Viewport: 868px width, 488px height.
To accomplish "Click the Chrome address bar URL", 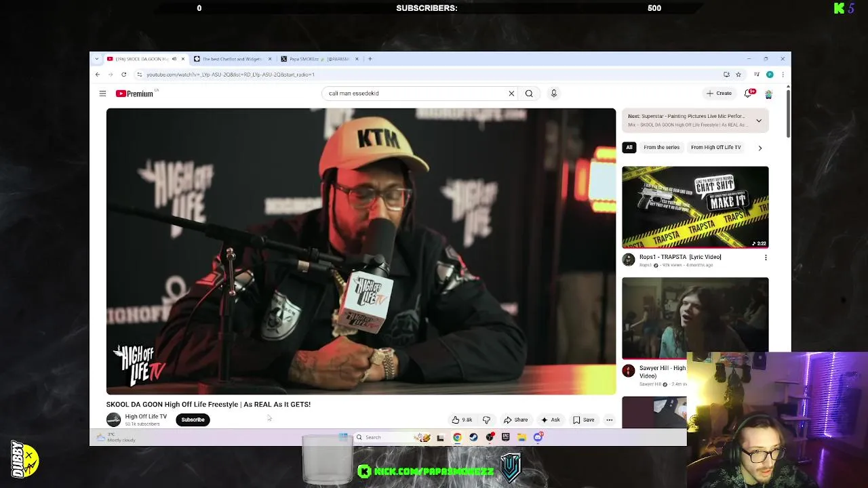I will 231,75.
